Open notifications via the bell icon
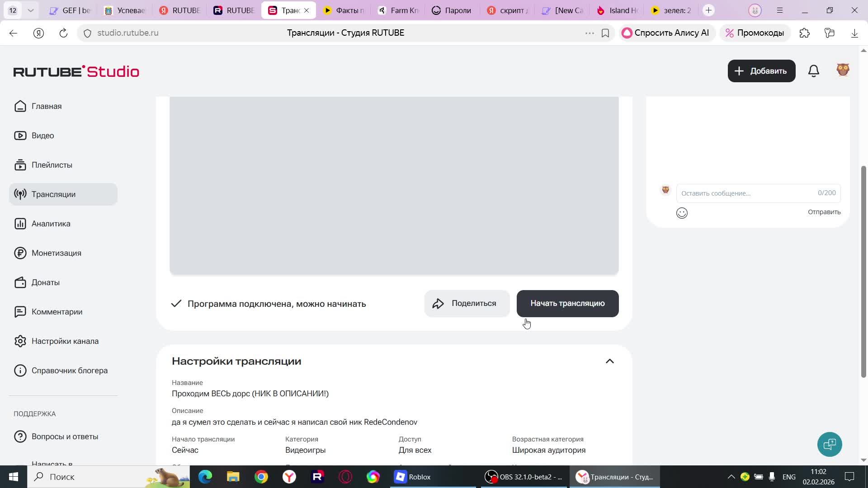 [813, 70]
